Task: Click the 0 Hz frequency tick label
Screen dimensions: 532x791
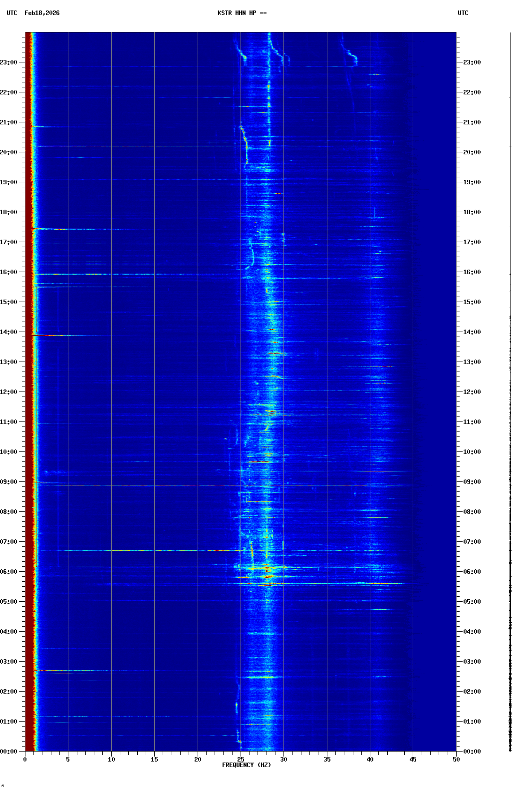Action: click(x=25, y=759)
